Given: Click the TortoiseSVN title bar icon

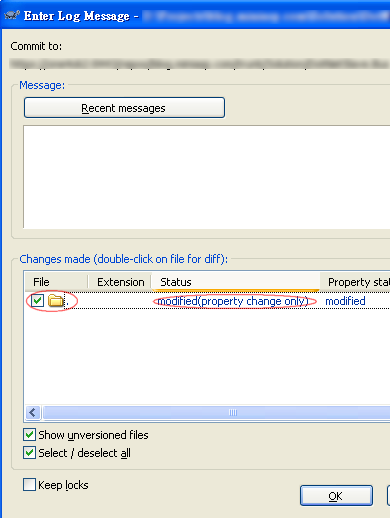Looking at the screenshot, I should pyautogui.click(x=12, y=15).
